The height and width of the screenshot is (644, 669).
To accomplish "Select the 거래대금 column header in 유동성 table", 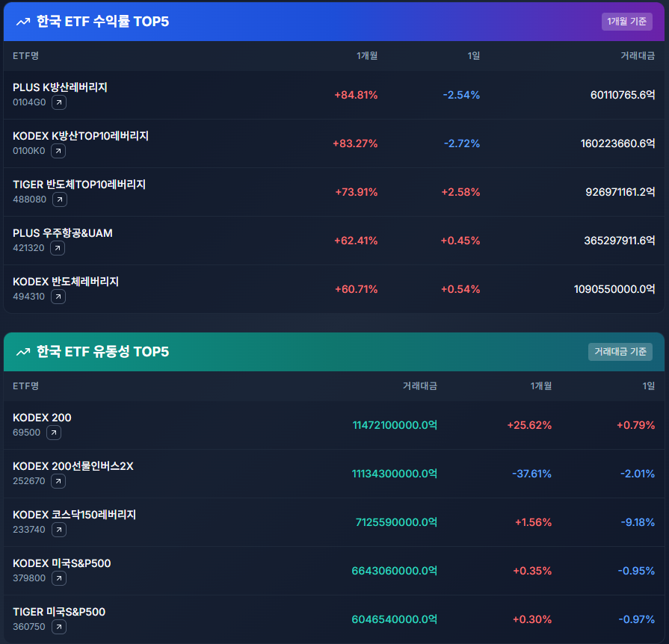I will coord(419,386).
